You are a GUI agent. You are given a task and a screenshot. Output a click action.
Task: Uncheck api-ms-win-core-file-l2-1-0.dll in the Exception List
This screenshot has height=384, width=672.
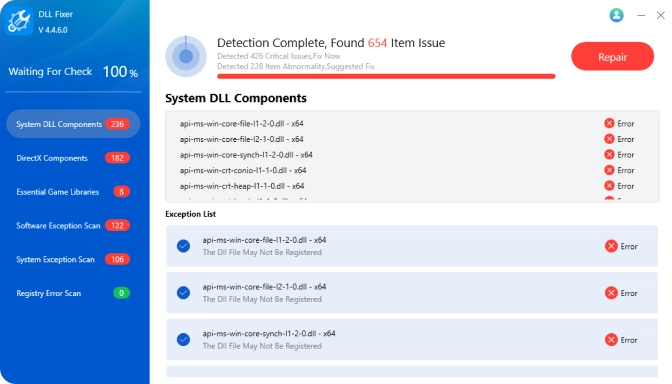point(183,293)
